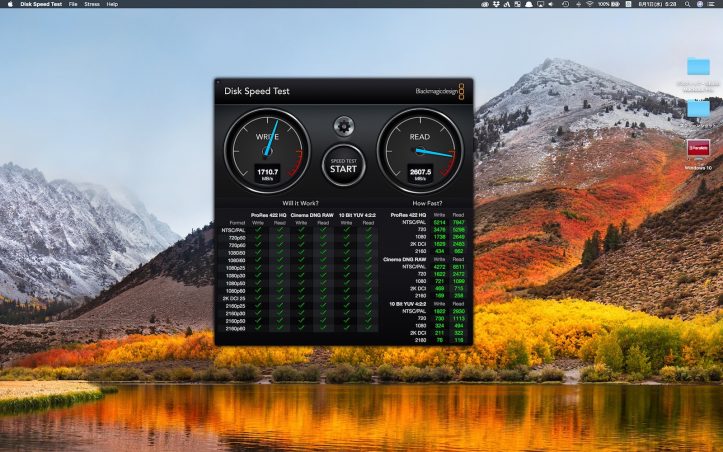The image size is (723, 452).
Task: Click the Cinema DNG RAW write checkmark for 1080p25
Action: click(301, 268)
